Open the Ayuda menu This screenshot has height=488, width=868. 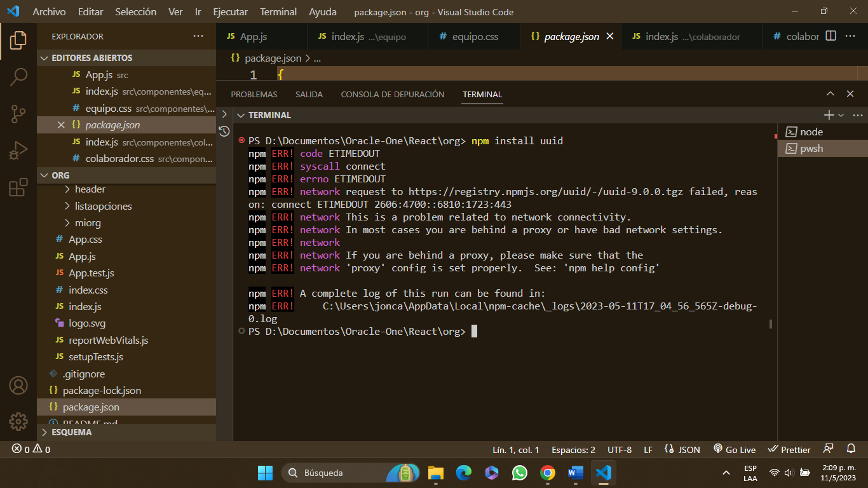[x=323, y=12]
